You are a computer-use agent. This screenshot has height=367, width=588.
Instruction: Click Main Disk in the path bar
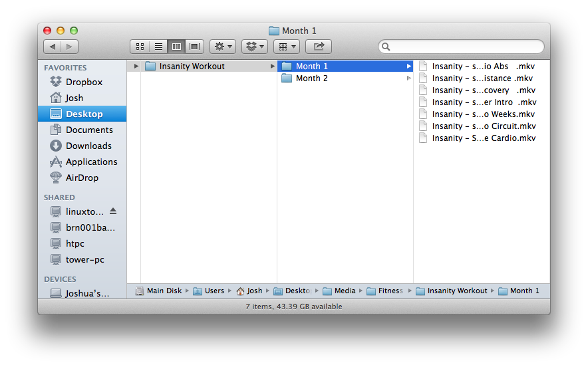[x=158, y=291]
